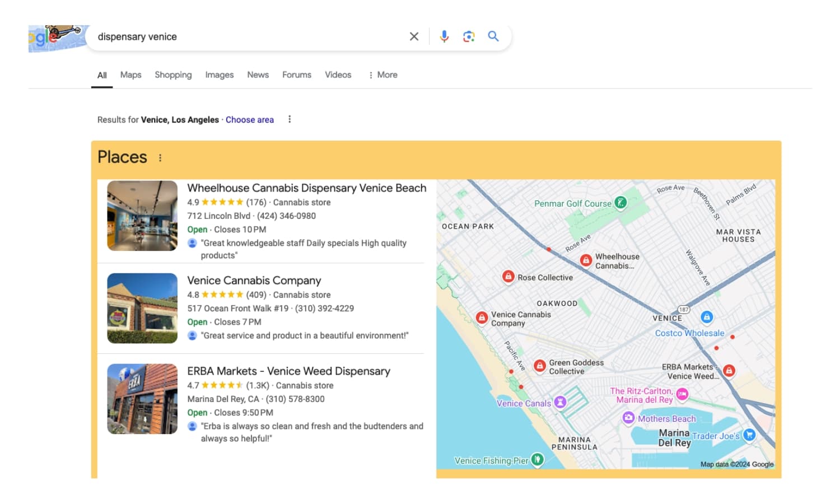The width and height of the screenshot is (840, 504).
Task: Open the More results dropdown
Action: tap(382, 74)
